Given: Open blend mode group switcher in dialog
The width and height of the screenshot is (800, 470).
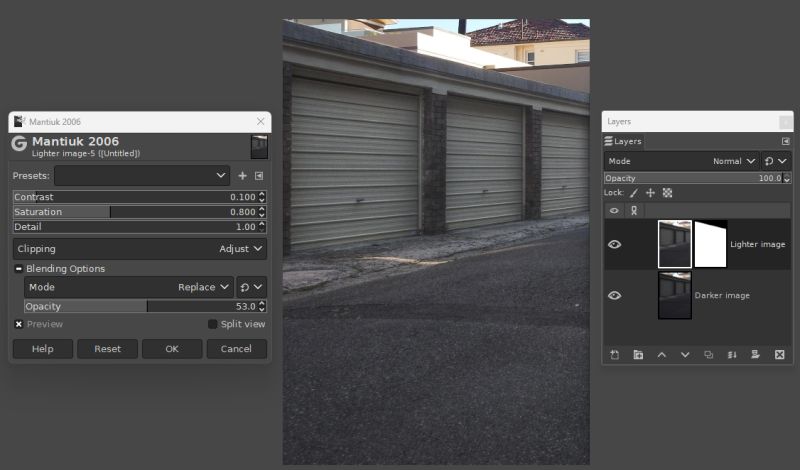Looking at the screenshot, I should (251, 287).
